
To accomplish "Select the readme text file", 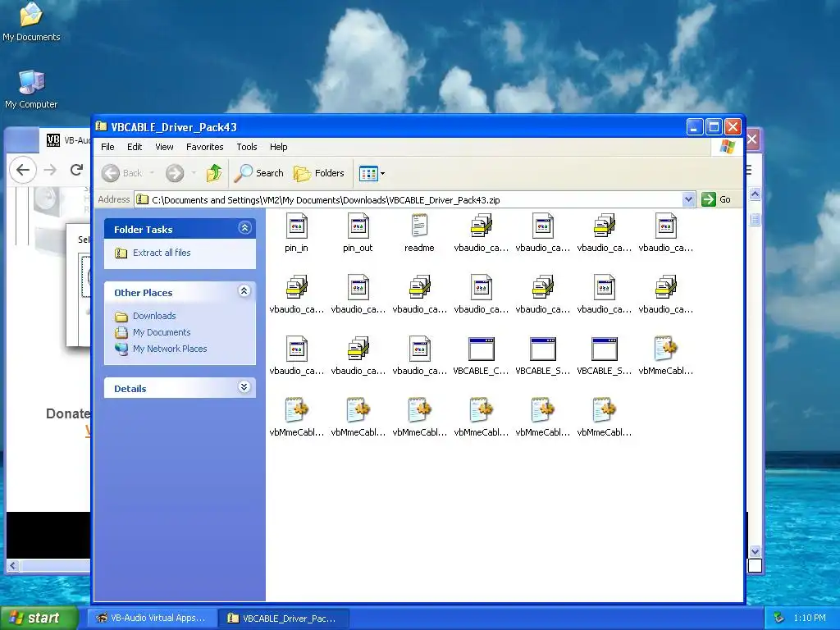I will click(419, 226).
